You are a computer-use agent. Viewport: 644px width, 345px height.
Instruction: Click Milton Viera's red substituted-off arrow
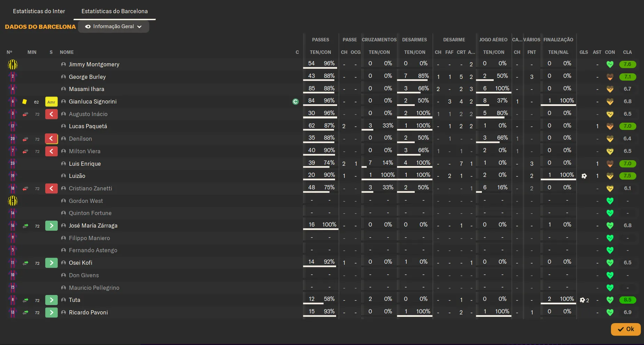tap(51, 151)
